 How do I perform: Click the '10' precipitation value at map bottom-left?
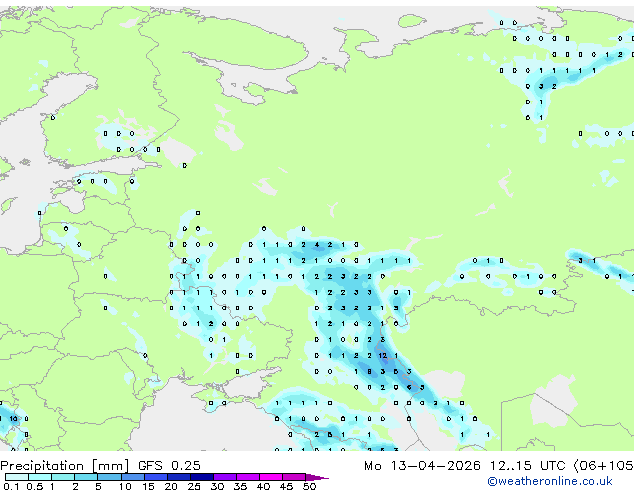(13, 418)
